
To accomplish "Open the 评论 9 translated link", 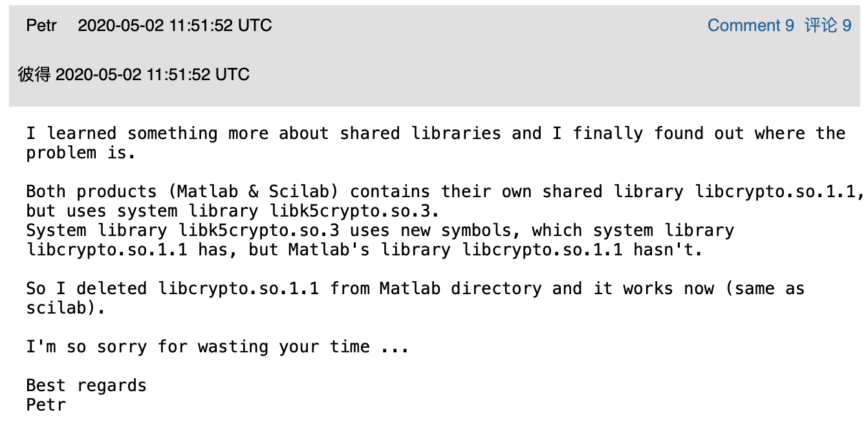I will tap(828, 26).
